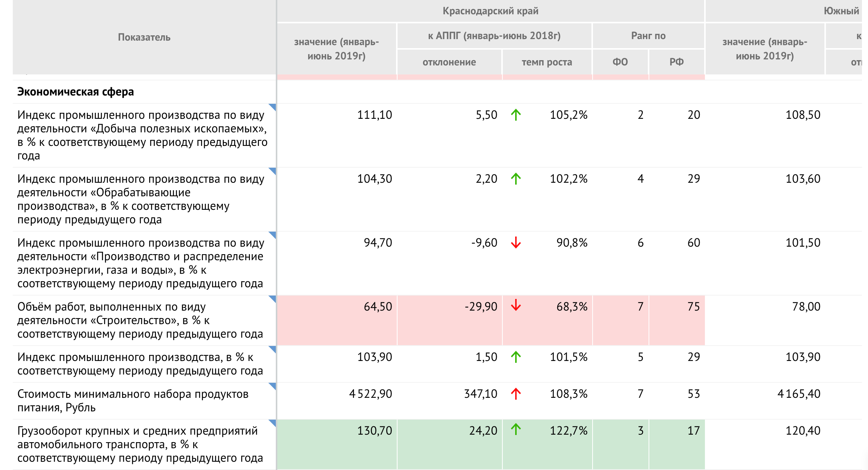Click green arrow next to 101,5%

(x=516, y=357)
